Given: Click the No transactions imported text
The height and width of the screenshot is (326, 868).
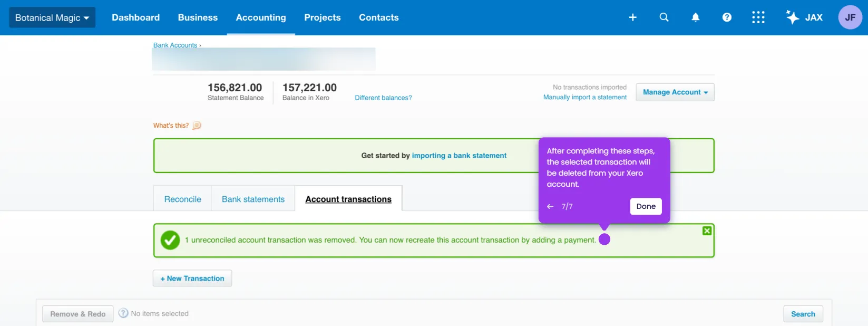Looking at the screenshot, I should pyautogui.click(x=590, y=87).
